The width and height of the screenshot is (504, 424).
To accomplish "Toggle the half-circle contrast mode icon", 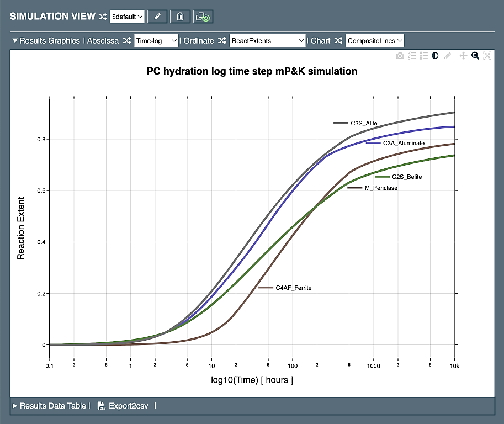I will coord(436,56).
